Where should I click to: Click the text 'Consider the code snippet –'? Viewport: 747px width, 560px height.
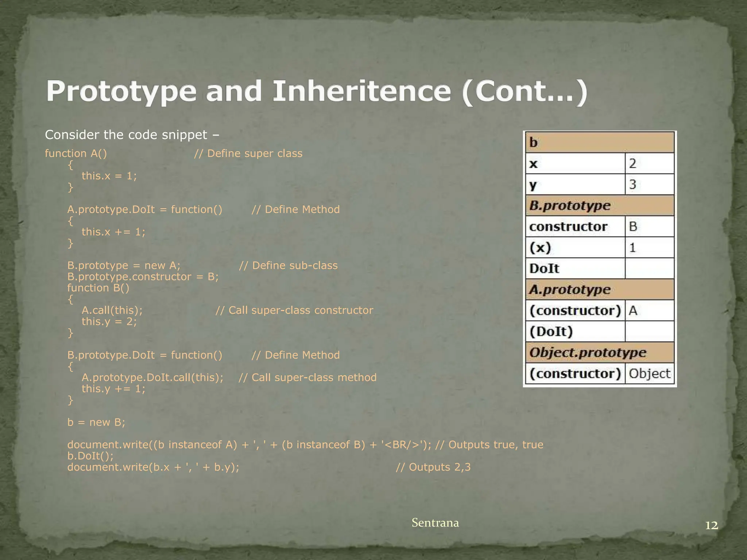132,135
